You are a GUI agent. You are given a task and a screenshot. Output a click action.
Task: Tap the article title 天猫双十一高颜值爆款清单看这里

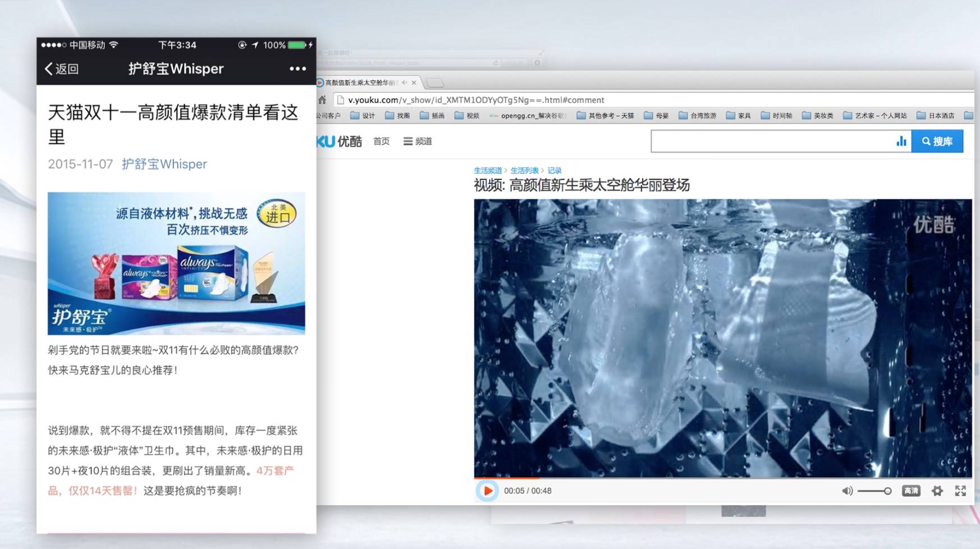(173, 124)
